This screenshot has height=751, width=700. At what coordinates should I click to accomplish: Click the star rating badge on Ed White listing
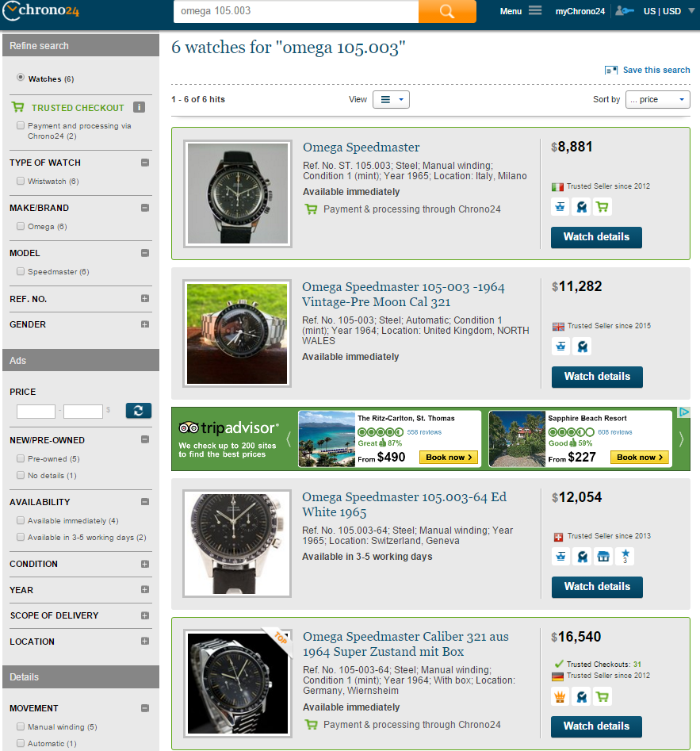[624, 557]
